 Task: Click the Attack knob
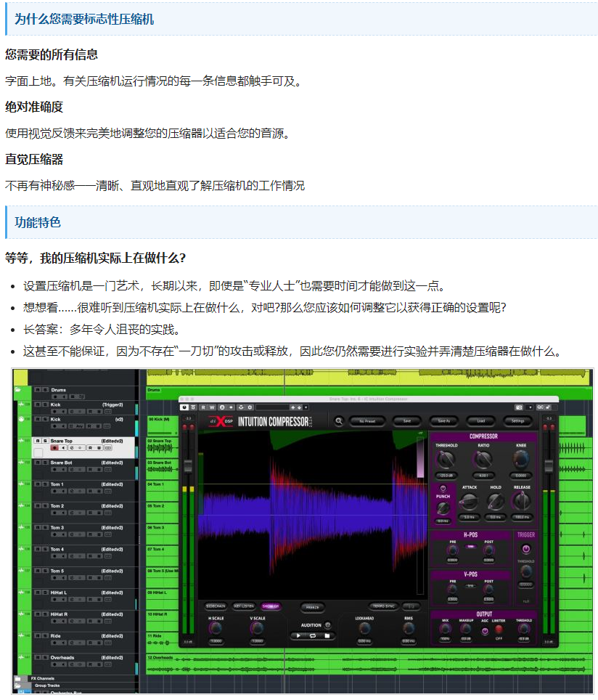(x=469, y=502)
